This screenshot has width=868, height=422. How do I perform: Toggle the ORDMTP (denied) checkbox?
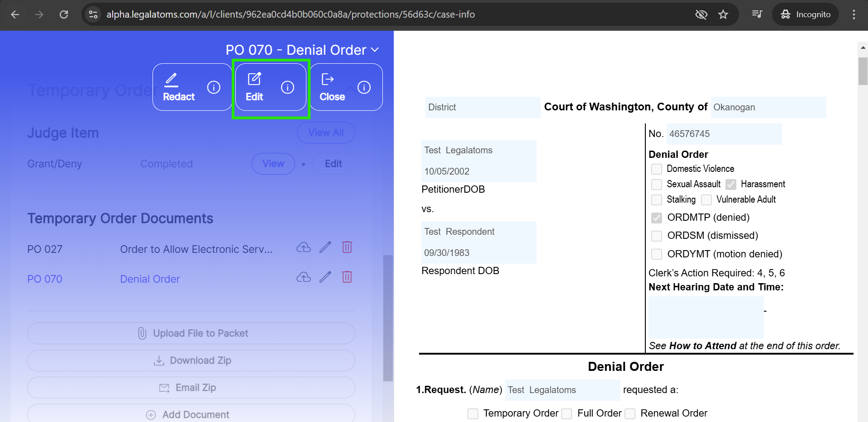tap(657, 218)
